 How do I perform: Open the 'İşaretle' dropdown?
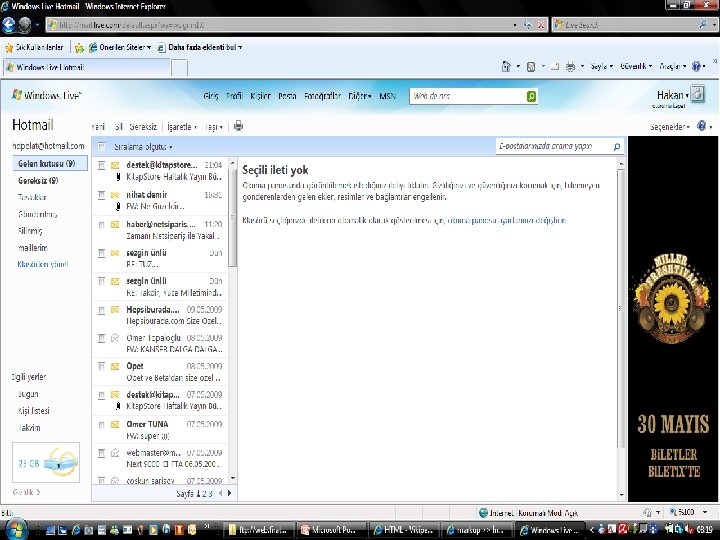[182, 127]
